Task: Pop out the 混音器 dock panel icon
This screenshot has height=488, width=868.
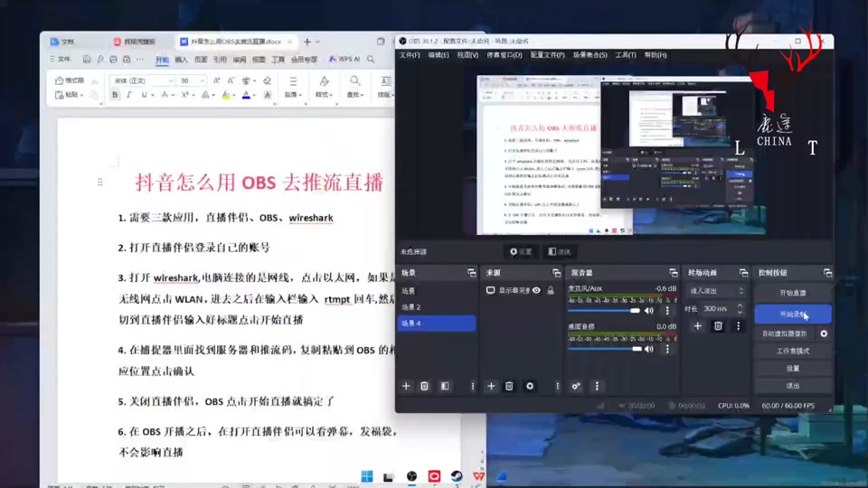Action: [x=673, y=273]
